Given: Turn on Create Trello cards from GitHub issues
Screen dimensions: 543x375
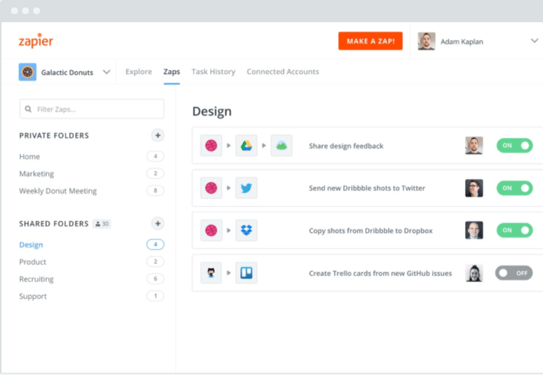Looking at the screenshot, I should point(514,273).
